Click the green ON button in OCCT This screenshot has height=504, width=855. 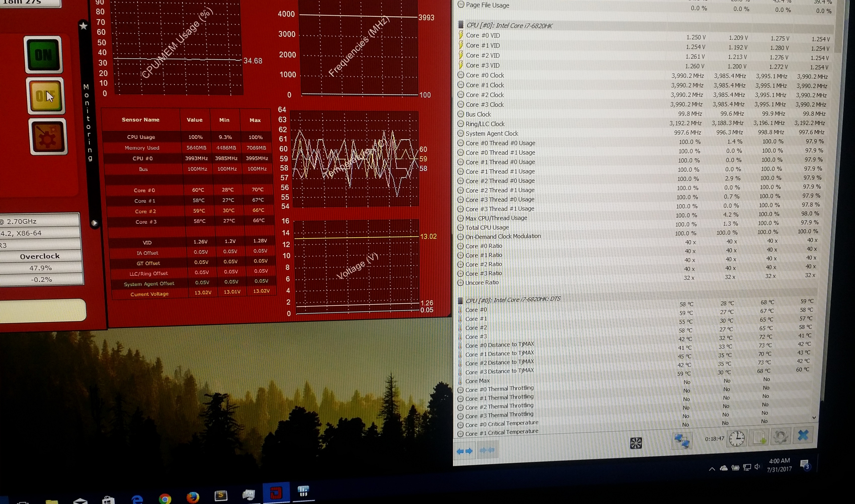coord(44,55)
